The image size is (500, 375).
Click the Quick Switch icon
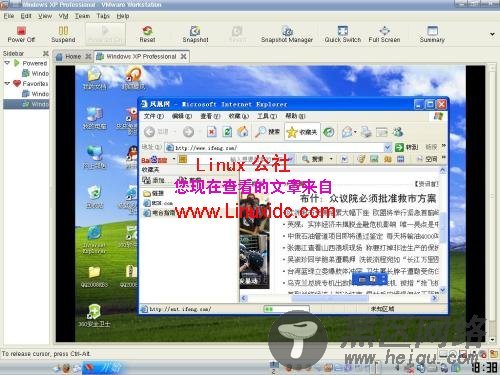click(x=343, y=34)
